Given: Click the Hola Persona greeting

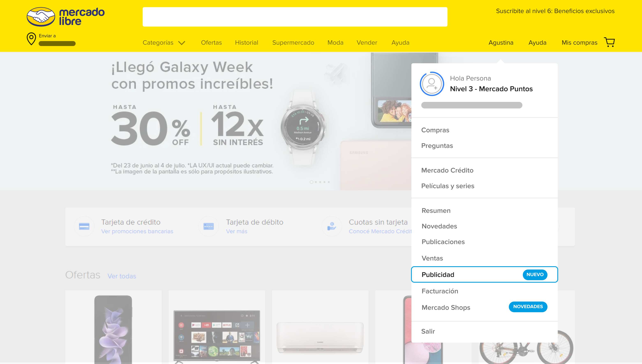Looking at the screenshot, I should tap(470, 78).
